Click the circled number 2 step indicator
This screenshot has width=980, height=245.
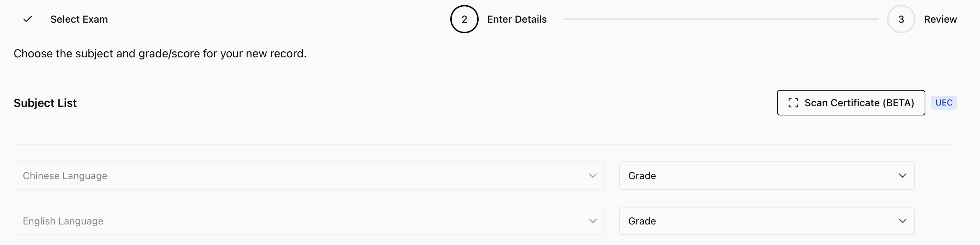(464, 19)
